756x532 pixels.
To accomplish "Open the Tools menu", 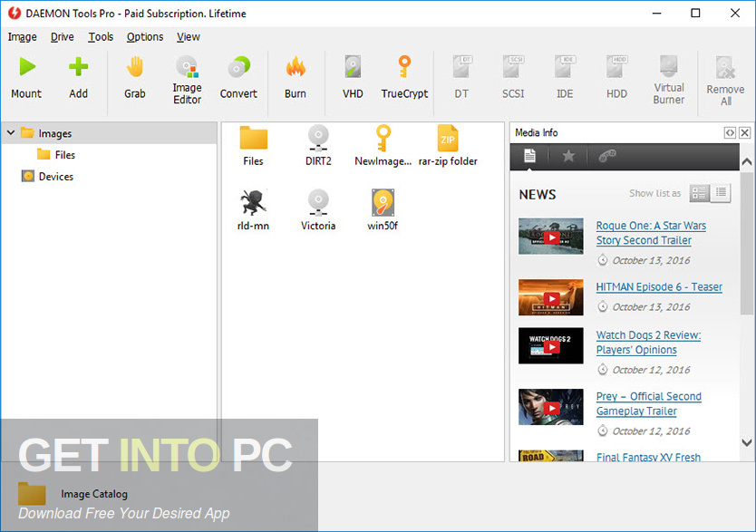I will [x=101, y=37].
